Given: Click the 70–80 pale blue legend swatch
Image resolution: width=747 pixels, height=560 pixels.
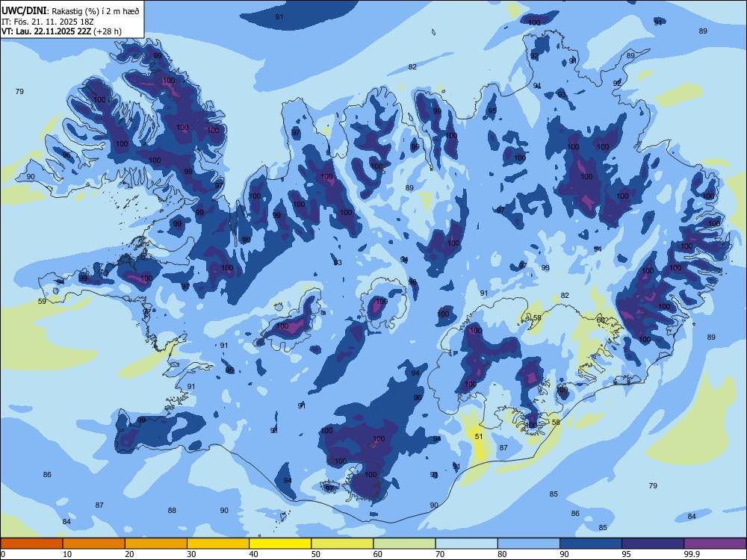Looking at the screenshot, I should tap(466, 544).
